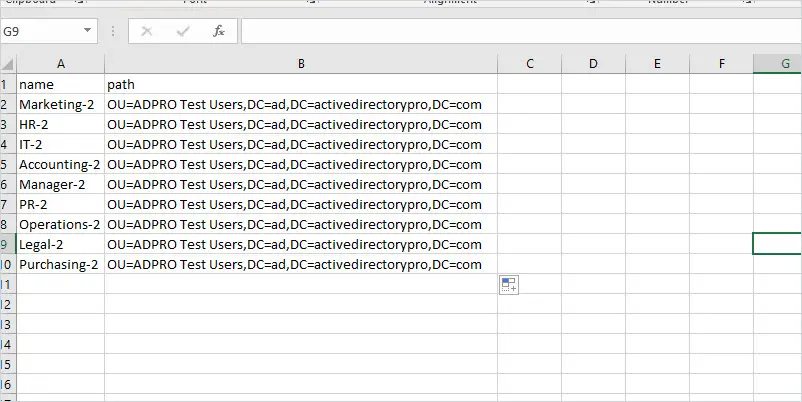Select row 1 header

(8, 84)
